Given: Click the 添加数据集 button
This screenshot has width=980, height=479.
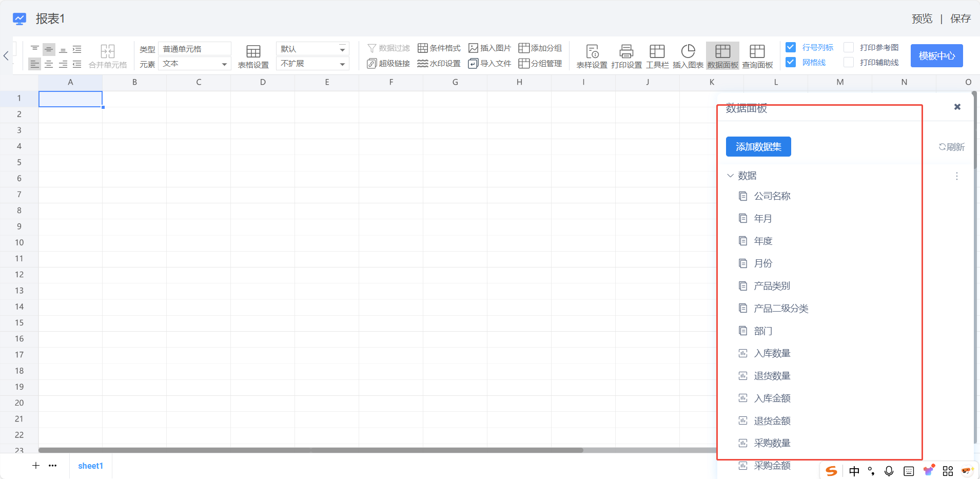Looking at the screenshot, I should pyautogui.click(x=758, y=147).
